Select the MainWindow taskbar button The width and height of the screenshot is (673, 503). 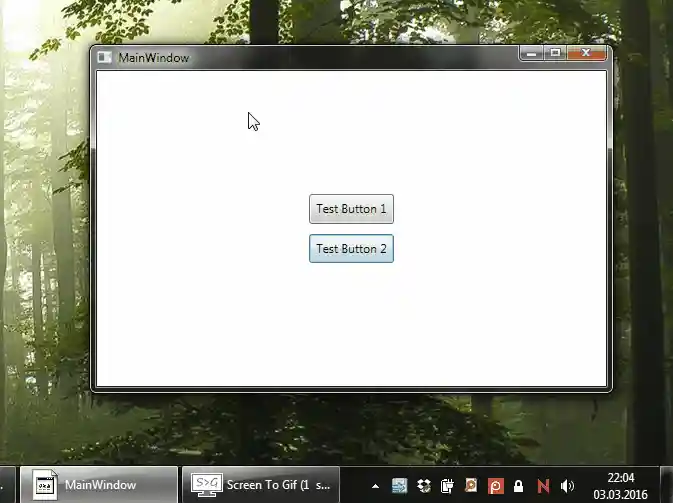(x=99, y=485)
